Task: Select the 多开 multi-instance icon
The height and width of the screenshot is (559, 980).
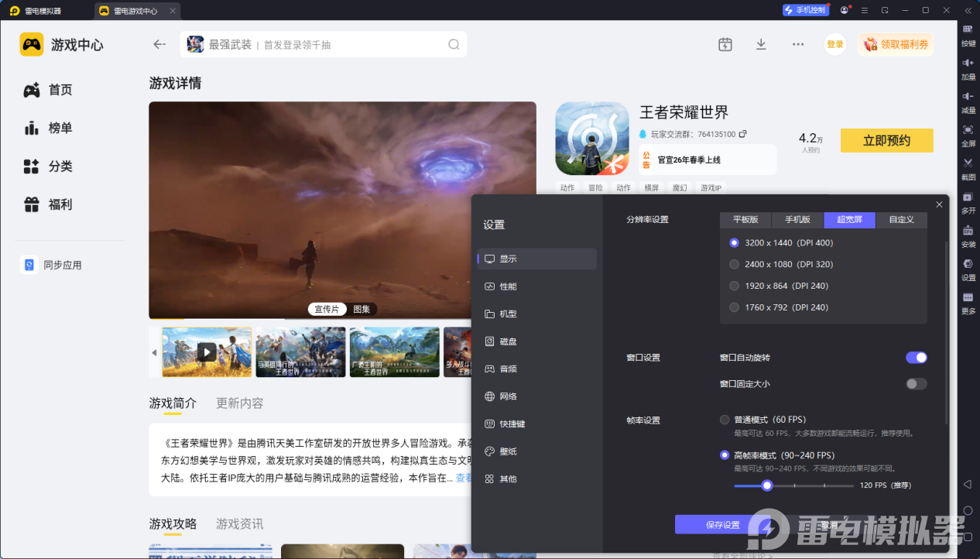Action: [x=968, y=203]
